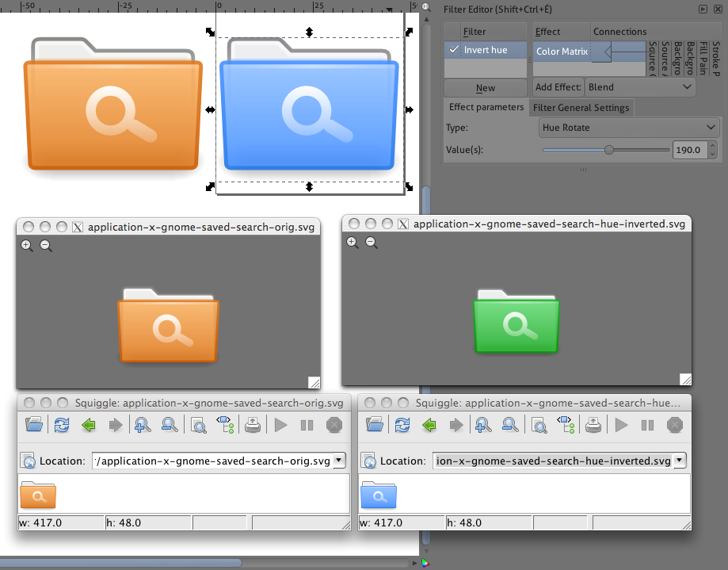
Task: Go back using the green arrow icon
Action: coord(88,424)
